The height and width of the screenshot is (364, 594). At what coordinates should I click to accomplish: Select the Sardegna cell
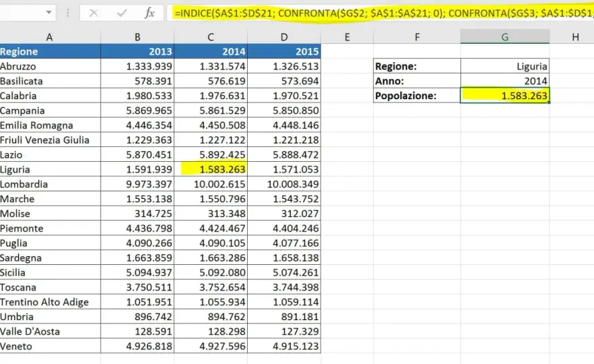click(51, 258)
